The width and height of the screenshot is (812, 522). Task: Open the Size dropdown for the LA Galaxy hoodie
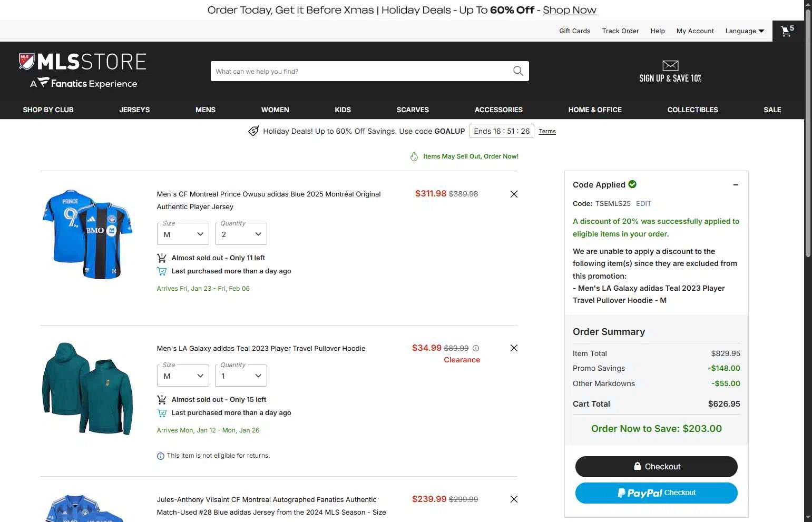[x=183, y=376]
